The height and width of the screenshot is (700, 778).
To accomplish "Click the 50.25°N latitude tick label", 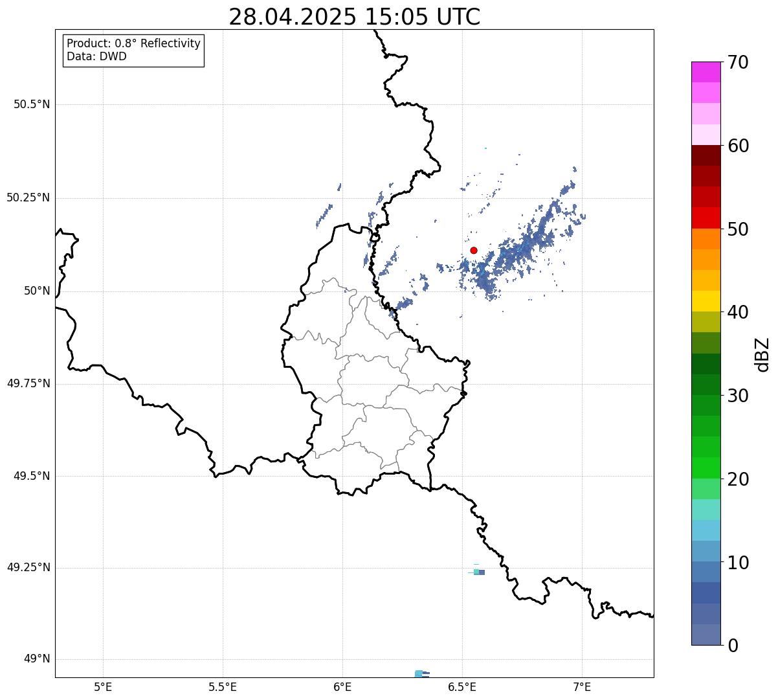I will pyautogui.click(x=28, y=198).
